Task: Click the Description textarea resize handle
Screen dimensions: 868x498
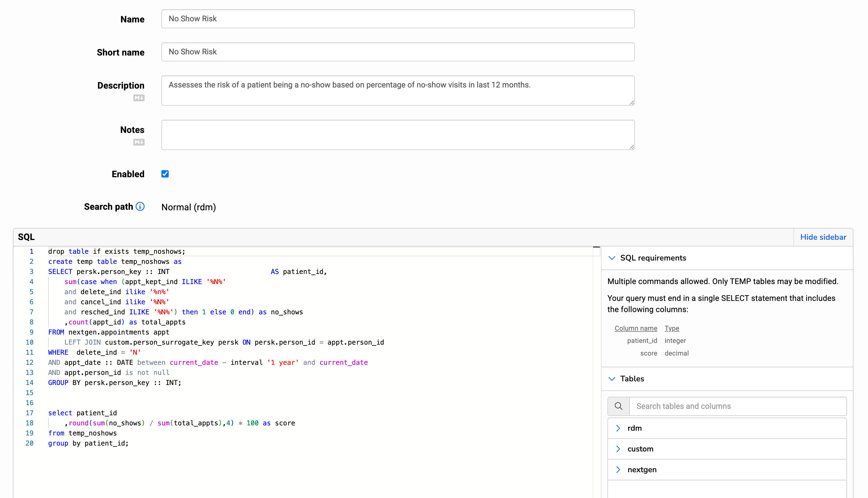Action: click(x=632, y=103)
